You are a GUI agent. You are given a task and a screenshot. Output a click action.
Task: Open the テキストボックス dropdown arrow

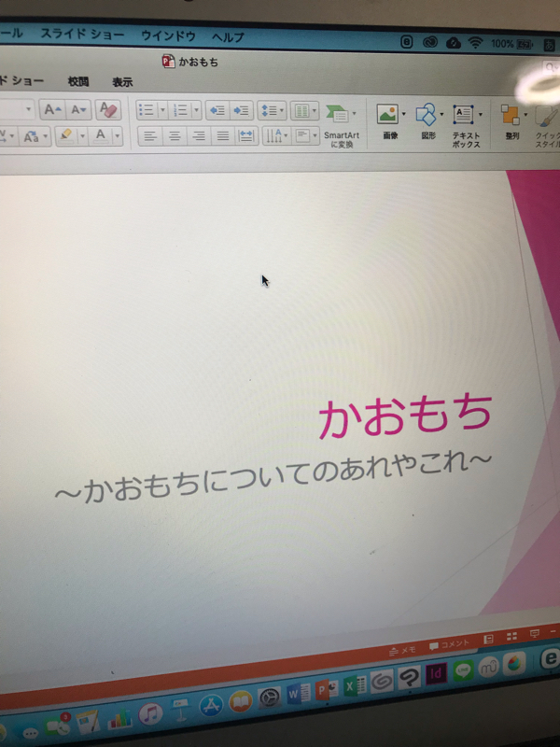(x=480, y=114)
